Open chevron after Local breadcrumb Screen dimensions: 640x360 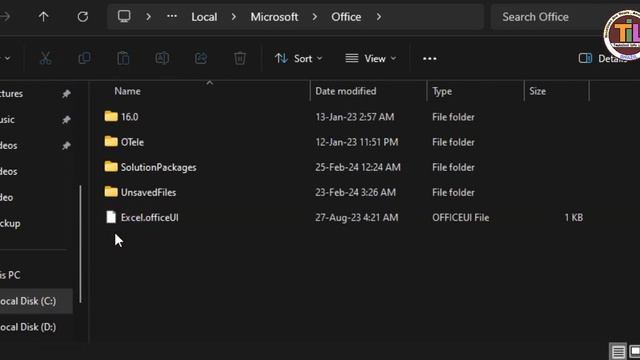(233, 17)
